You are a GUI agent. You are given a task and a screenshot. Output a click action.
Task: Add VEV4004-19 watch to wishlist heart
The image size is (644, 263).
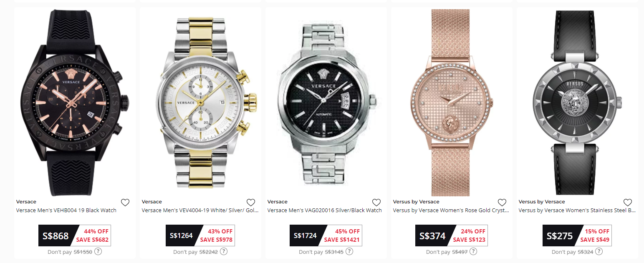(251, 203)
